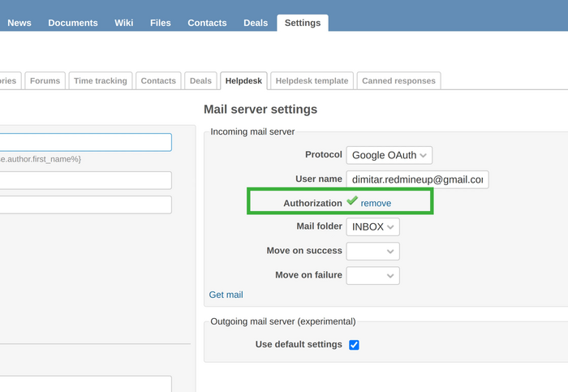Open Contacts in the top menu
The width and height of the screenshot is (568, 392).
[207, 23]
